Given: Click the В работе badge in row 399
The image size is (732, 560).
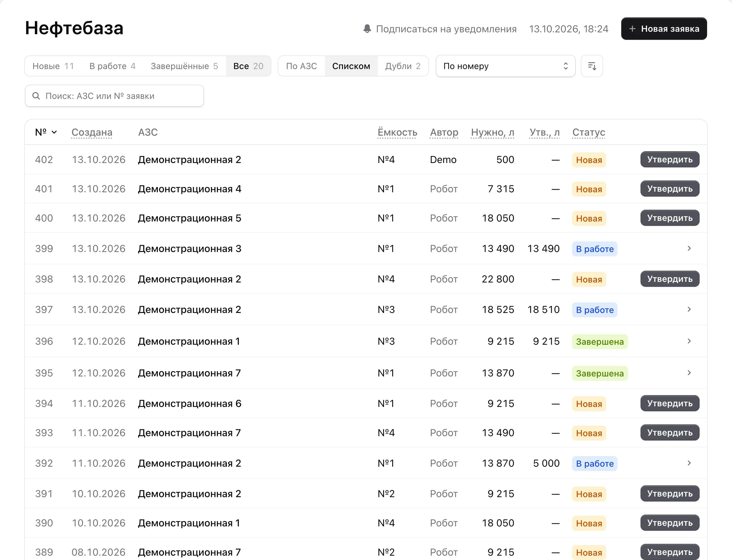Looking at the screenshot, I should click(x=595, y=249).
